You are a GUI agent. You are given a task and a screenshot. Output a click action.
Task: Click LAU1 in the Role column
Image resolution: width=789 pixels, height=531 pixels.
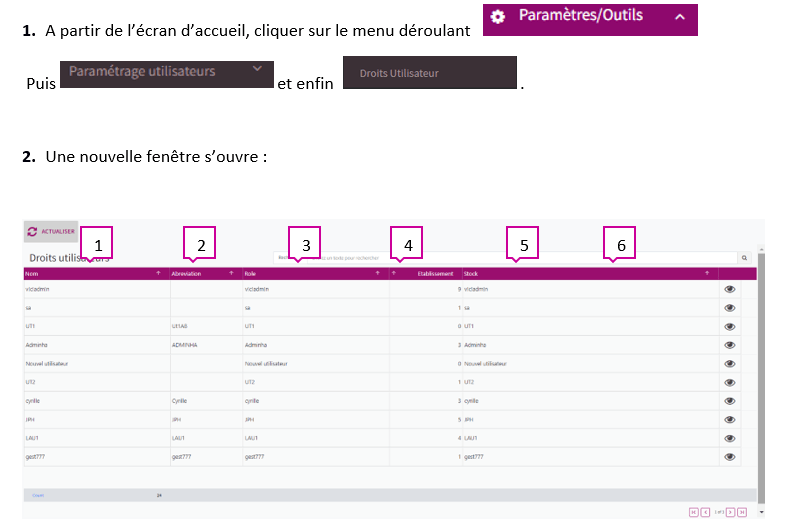(251, 438)
